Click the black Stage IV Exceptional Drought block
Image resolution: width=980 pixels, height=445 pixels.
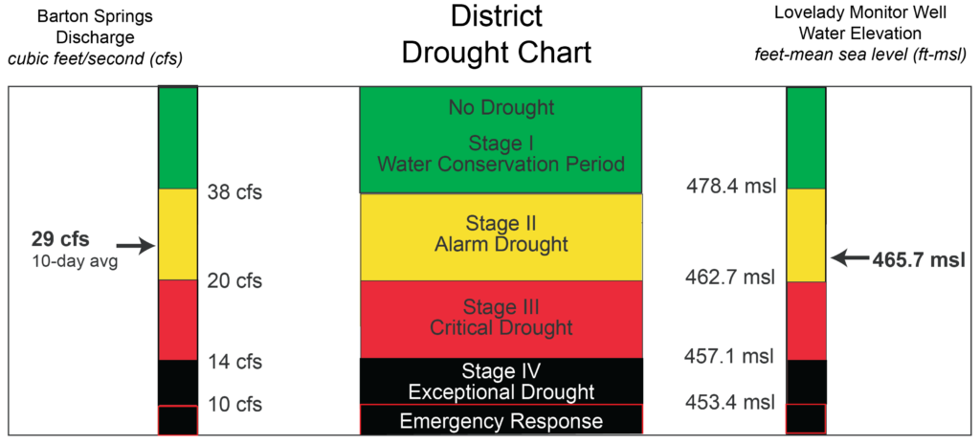click(x=501, y=381)
